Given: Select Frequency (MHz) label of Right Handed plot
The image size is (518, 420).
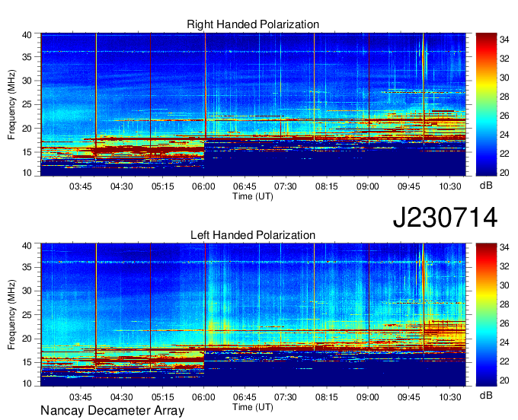Looking at the screenshot, I should (12, 104).
